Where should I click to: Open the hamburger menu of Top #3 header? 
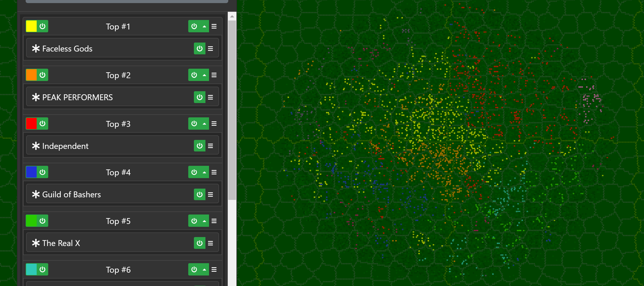pyautogui.click(x=214, y=124)
